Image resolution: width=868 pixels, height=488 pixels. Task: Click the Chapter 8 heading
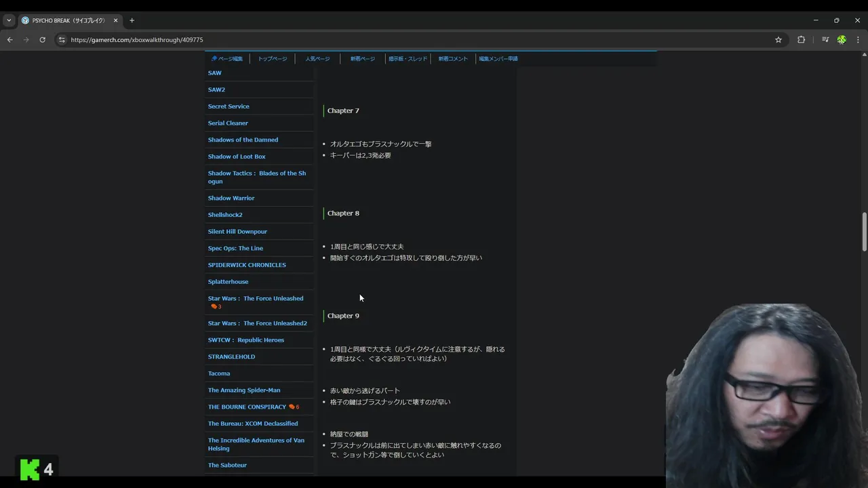(343, 213)
